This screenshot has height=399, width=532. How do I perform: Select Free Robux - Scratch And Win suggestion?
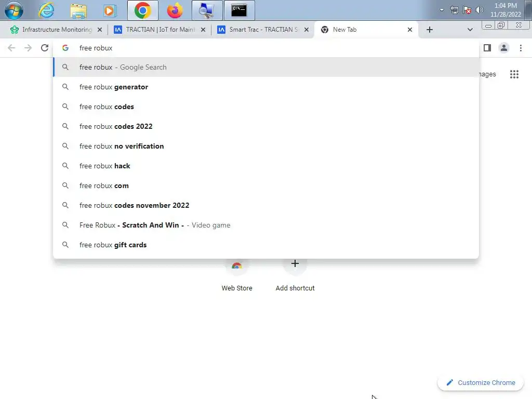[x=265, y=225]
